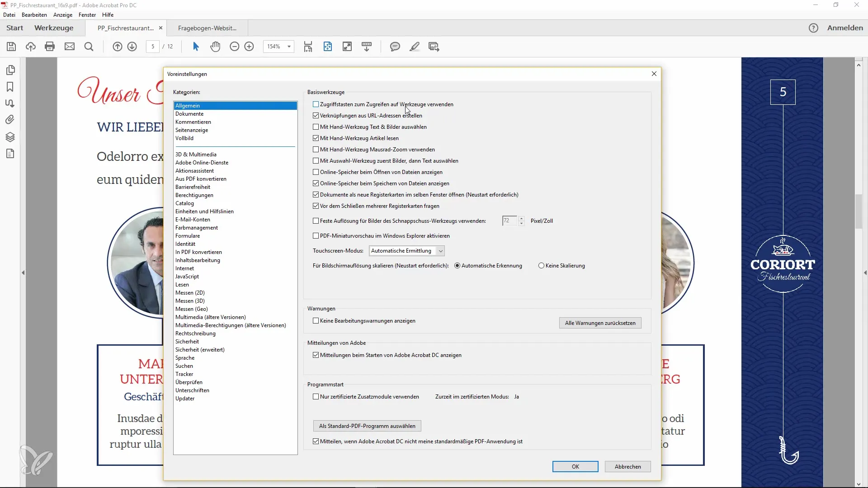Viewport: 868px width, 488px height.
Task: Open the bookmarks side panel
Action: click(10, 87)
